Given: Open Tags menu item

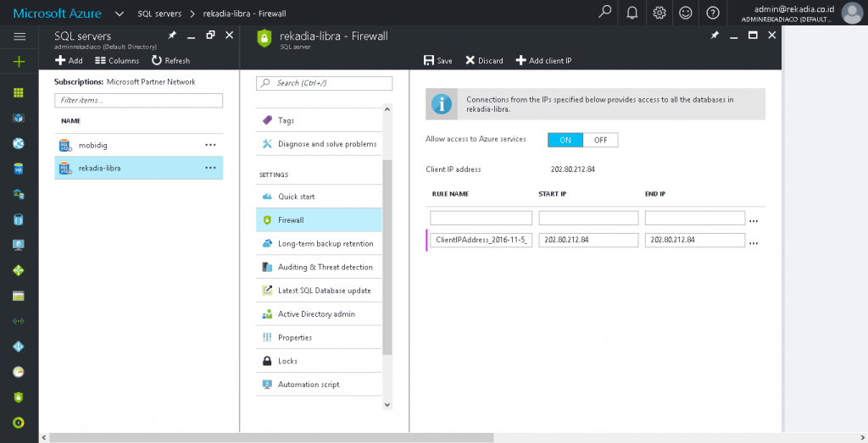Looking at the screenshot, I should [x=319, y=120].
